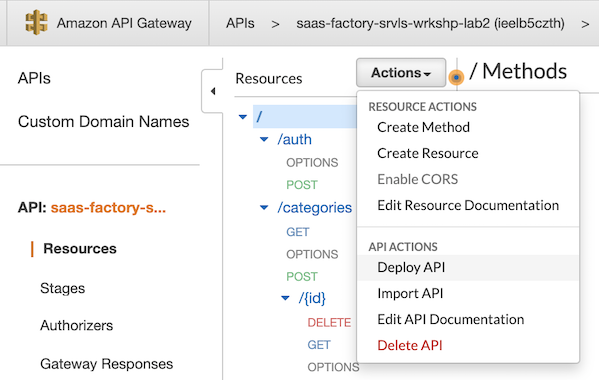Collapse the /categories resource node

[264, 208]
